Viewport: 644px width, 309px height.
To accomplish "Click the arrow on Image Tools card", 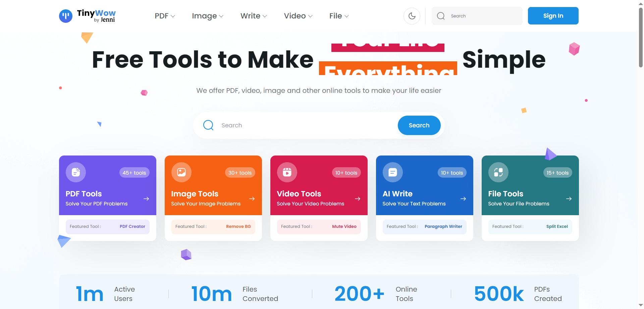I will point(252,199).
